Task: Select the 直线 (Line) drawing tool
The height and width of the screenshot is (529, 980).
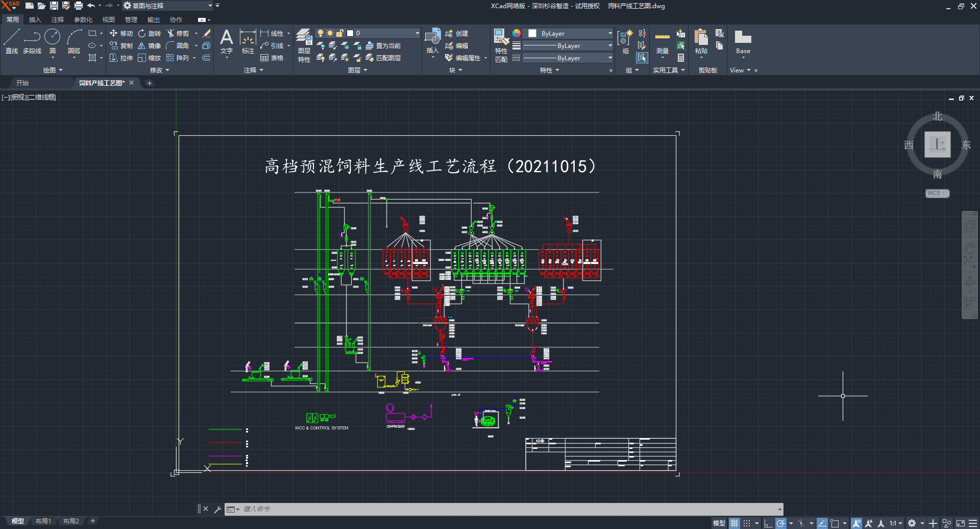Action: click(12, 41)
